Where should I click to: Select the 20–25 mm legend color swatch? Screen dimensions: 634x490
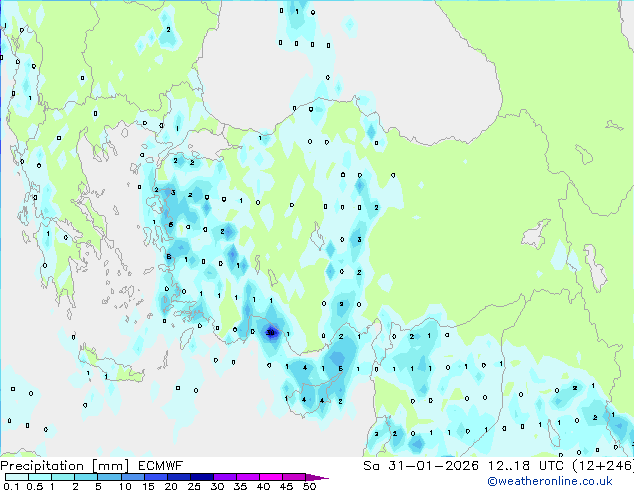[179, 477]
